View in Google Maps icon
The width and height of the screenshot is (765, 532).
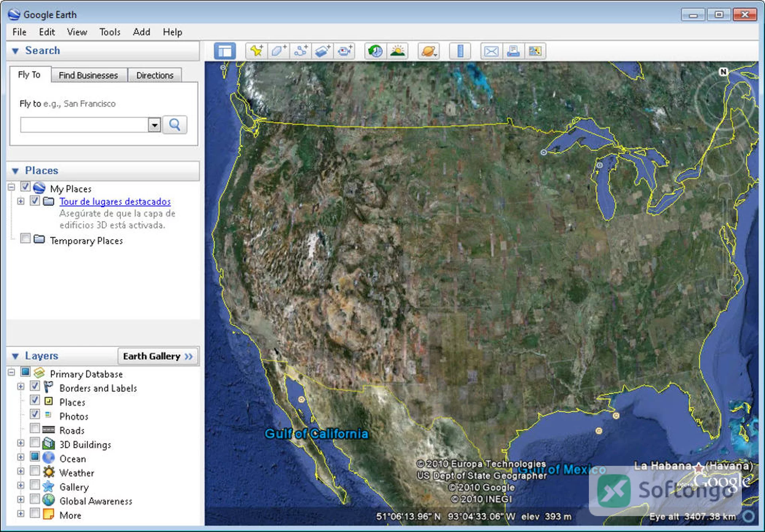tap(535, 51)
